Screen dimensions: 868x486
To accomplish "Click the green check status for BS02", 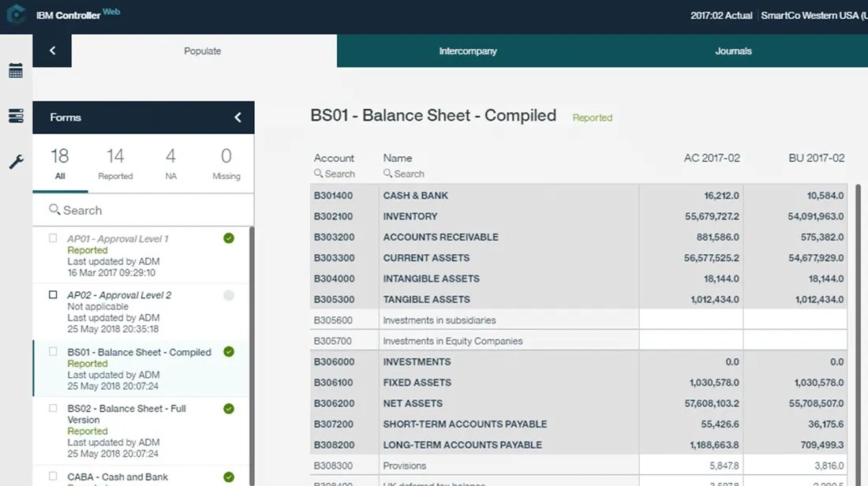I will click(229, 409).
